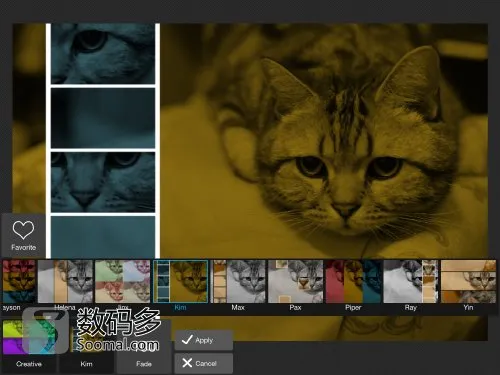
Task: Open the Creative effects category
Action: click(x=29, y=347)
